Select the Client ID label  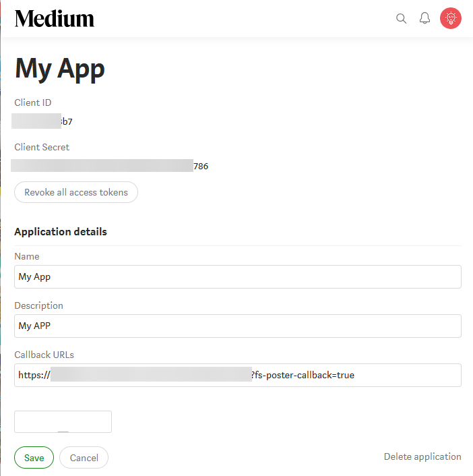pos(33,102)
